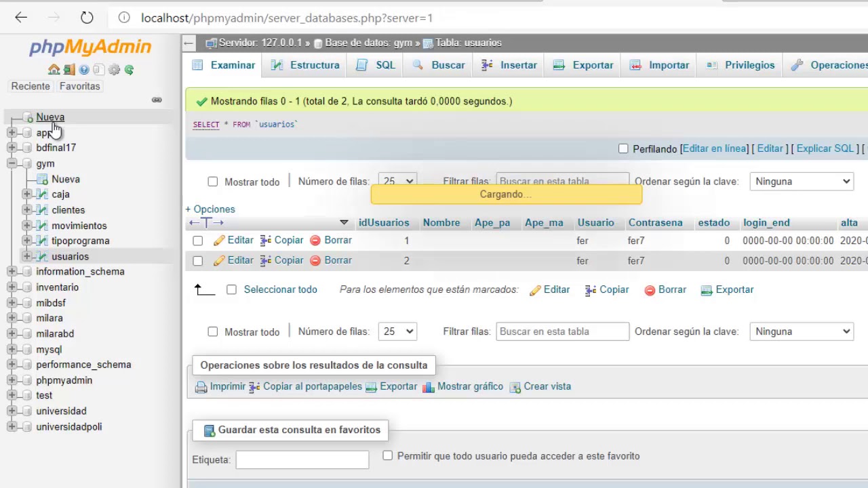The image size is (868, 488).
Task: Expand the usuarios table node
Action: point(27,256)
